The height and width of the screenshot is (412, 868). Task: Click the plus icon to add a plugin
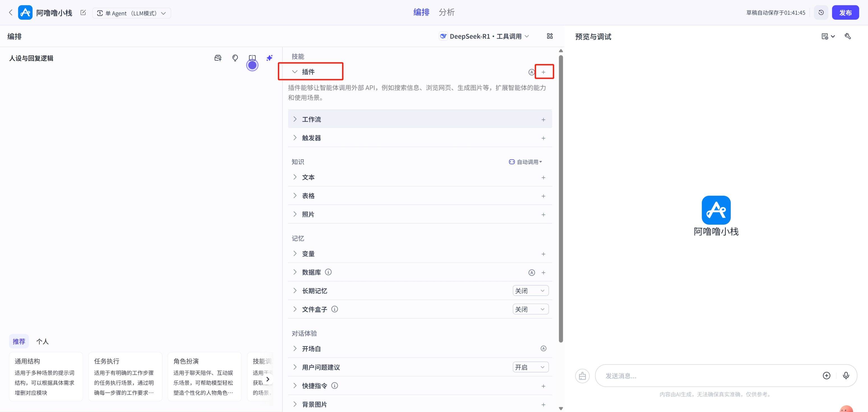[x=543, y=72]
